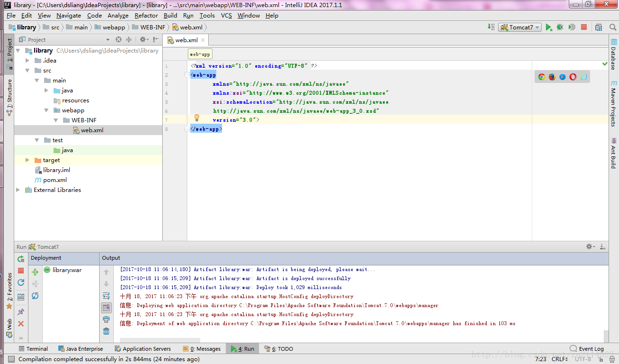This screenshot has height=364, width=619.
Task: Click the Make Project build icon
Action: [491, 27]
